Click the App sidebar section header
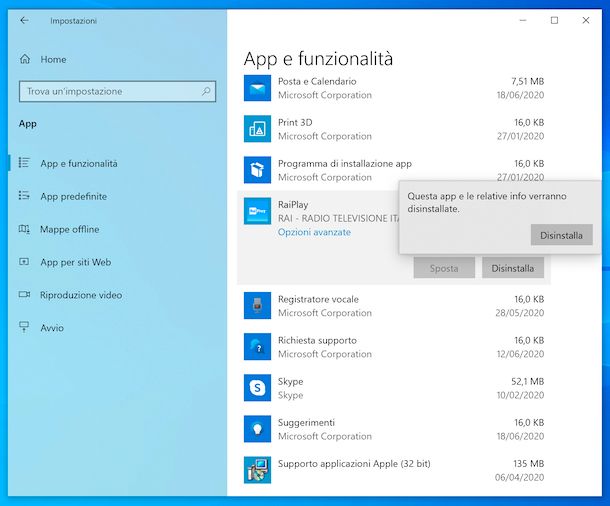610x506 pixels. pos(28,124)
